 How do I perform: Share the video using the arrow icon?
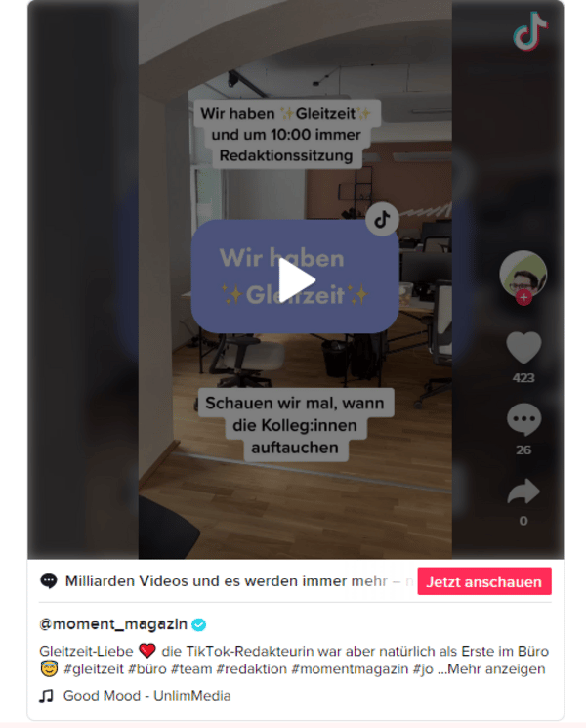point(523,492)
